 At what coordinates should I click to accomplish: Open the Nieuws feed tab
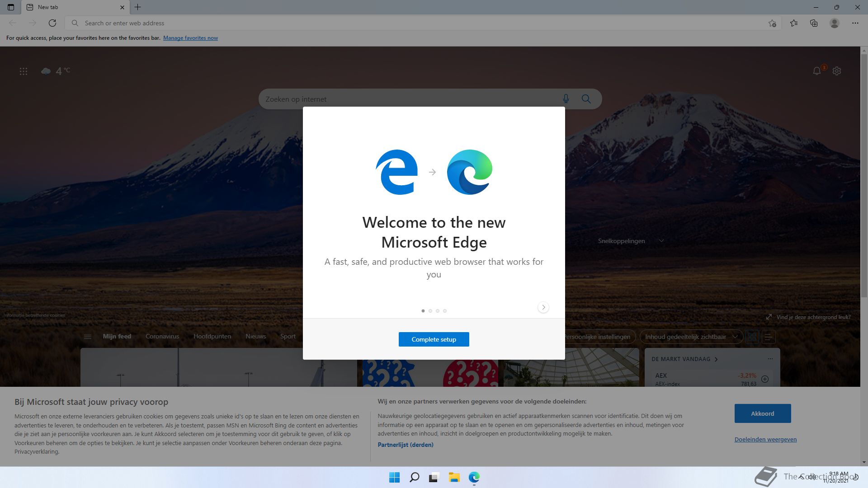(x=255, y=336)
